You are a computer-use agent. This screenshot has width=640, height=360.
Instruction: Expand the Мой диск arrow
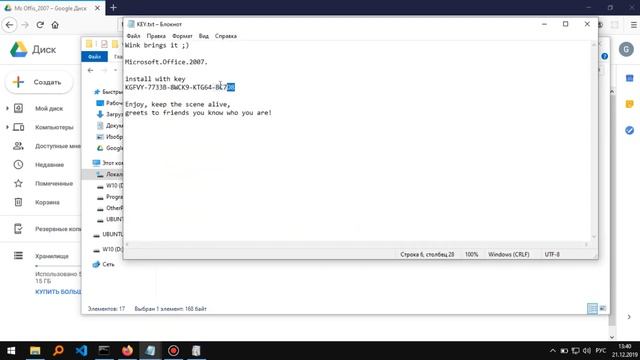pyautogui.click(x=7, y=108)
